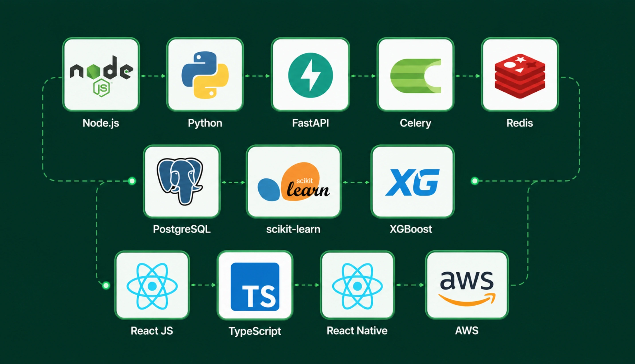
Task: Click the 'PostgreSQL' label
Action: pos(182,229)
